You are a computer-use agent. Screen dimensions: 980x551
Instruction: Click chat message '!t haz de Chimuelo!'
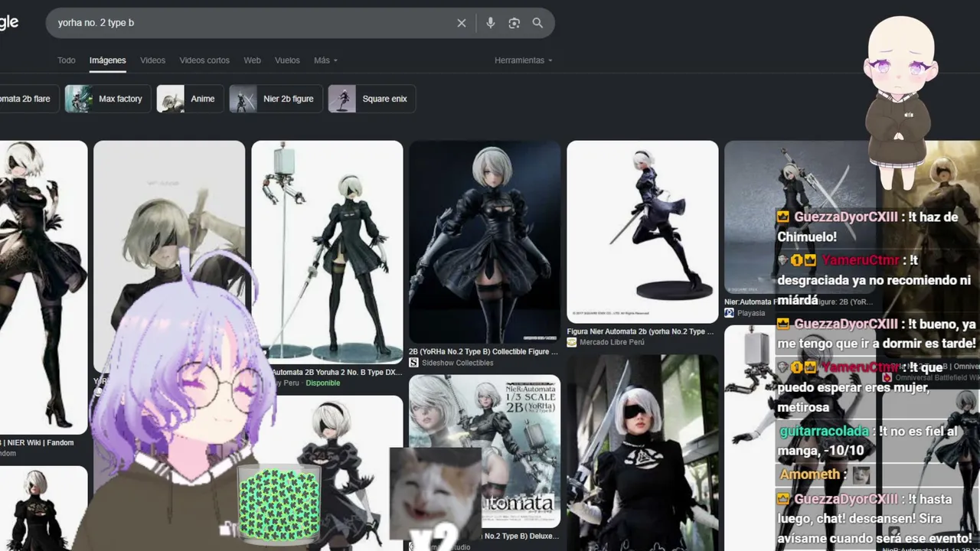(867, 227)
